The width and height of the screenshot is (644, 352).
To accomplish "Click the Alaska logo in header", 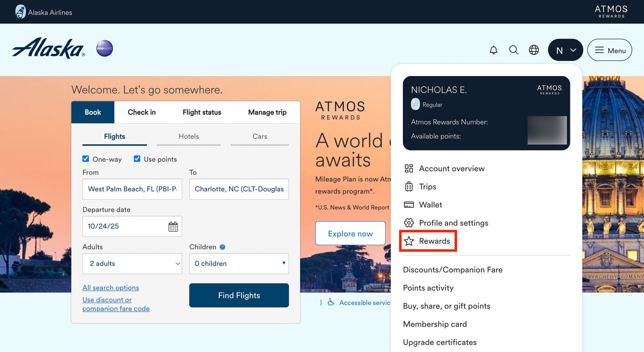I will click(49, 48).
